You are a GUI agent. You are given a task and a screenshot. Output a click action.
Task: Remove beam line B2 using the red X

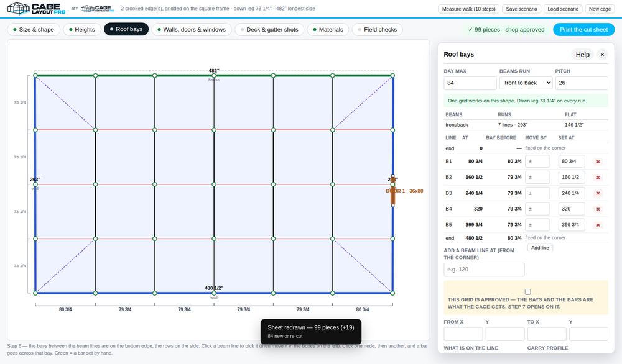pos(598,178)
